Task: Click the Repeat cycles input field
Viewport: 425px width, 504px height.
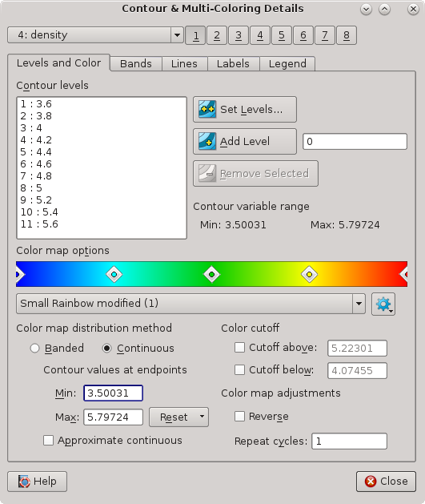Action: click(349, 441)
